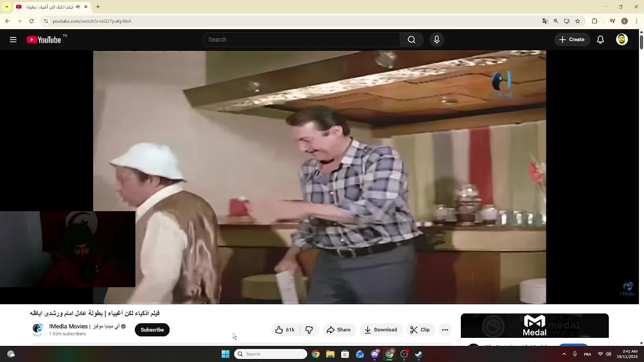Open more actions three-dot menu
The image size is (644, 362).
pyautogui.click(x=445, y=330)
